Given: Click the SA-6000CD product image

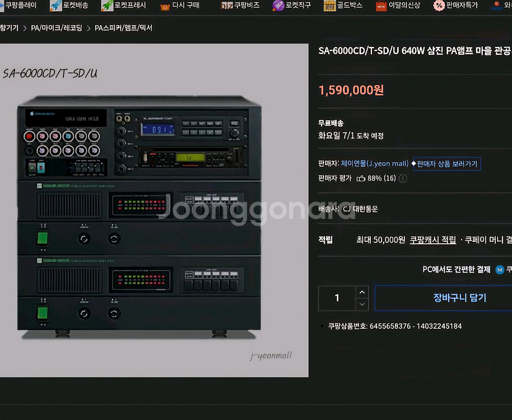Looking at the screenshot, I should coord(154,211).
